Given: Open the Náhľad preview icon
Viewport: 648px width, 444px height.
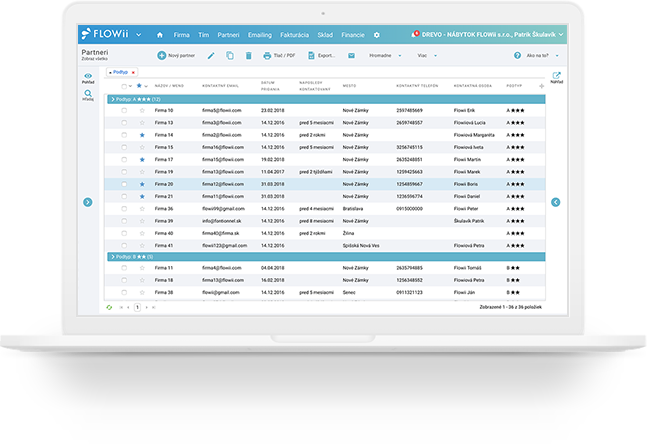Looking at the screenshot, I should coord(556,75).
